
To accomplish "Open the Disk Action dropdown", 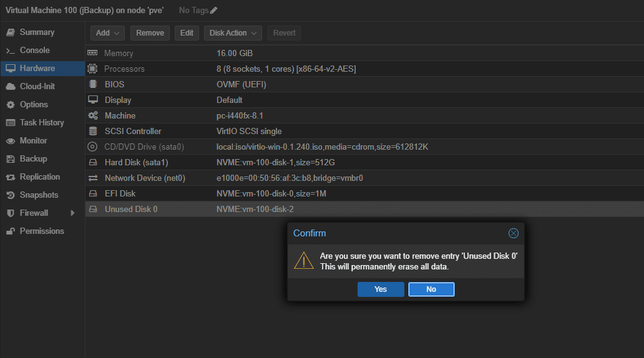I will point(233,33).
